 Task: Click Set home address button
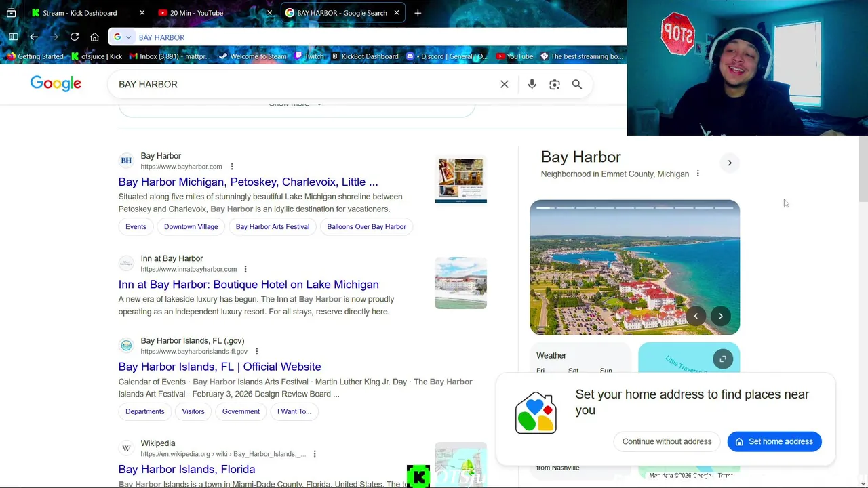(774, 441)
